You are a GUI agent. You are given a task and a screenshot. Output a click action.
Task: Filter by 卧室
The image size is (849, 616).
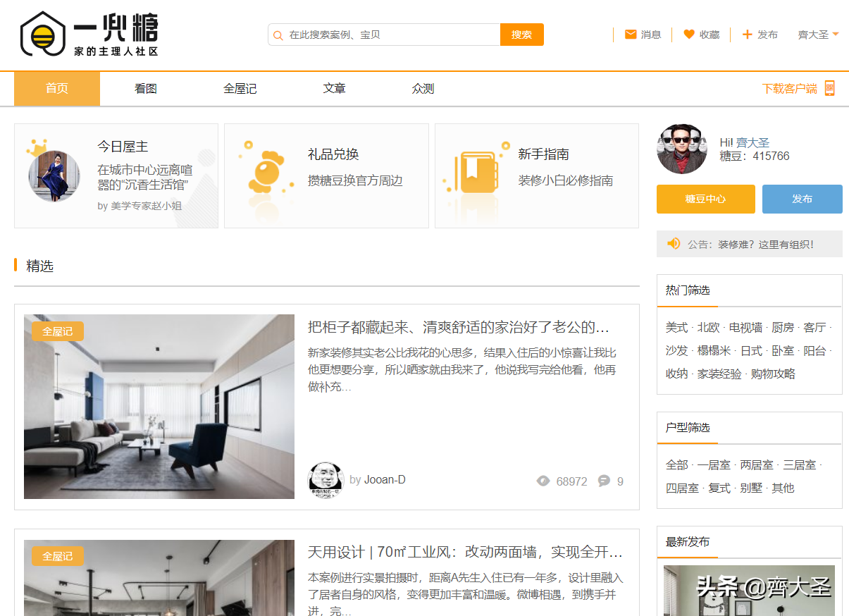(x=783, y=351)
